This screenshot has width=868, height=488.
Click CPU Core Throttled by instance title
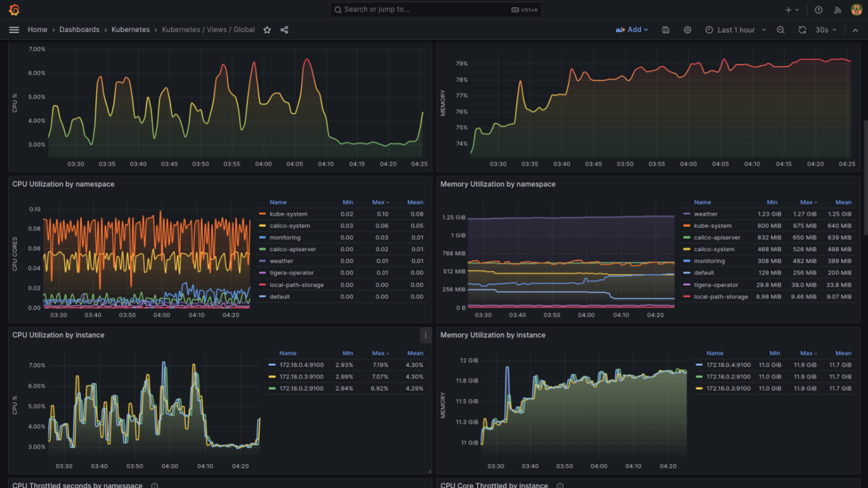pyautogui.click(x=494, y=485)
